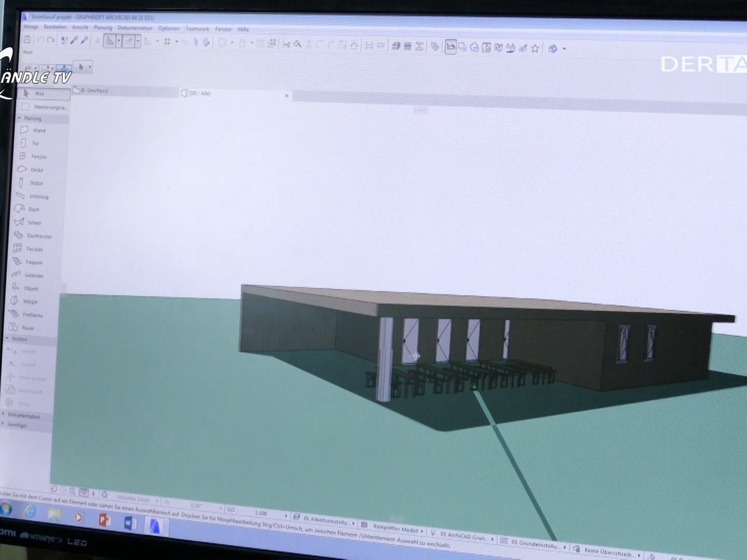Select the Fenster window tool
The width and height of the screenshot is (747, 560).
(x=38, y=157)
